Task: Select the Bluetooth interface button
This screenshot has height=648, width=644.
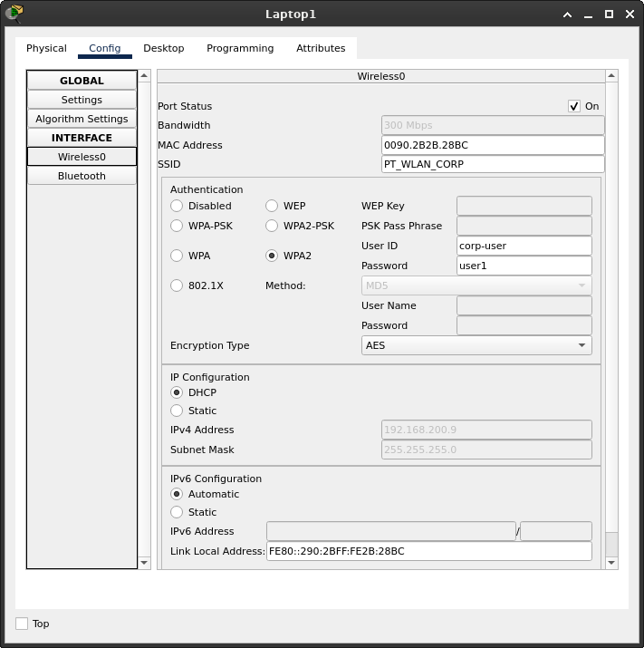Action: [x=82, y=176]
